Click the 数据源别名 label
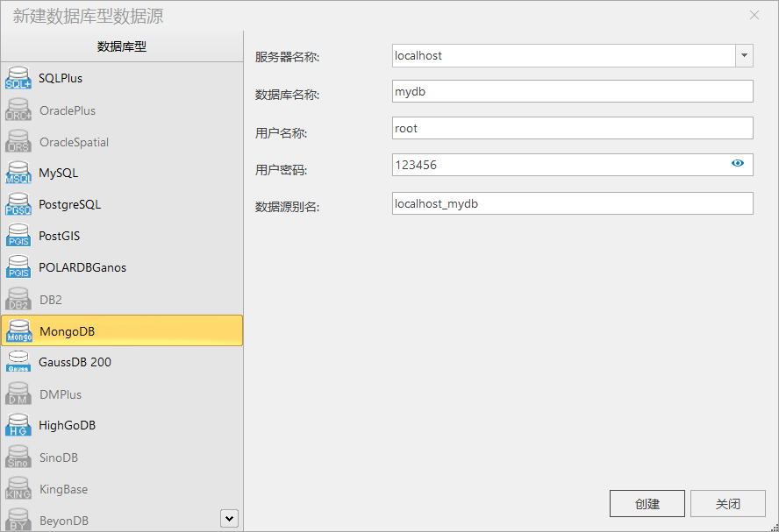Viewport: 779px width, 532px height. 287,207
